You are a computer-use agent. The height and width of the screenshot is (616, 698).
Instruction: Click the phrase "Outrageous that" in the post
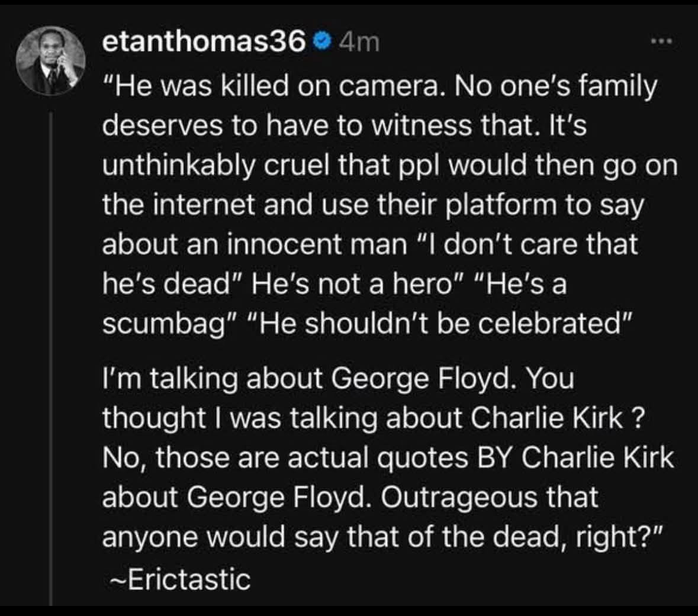tap(489, 497)
